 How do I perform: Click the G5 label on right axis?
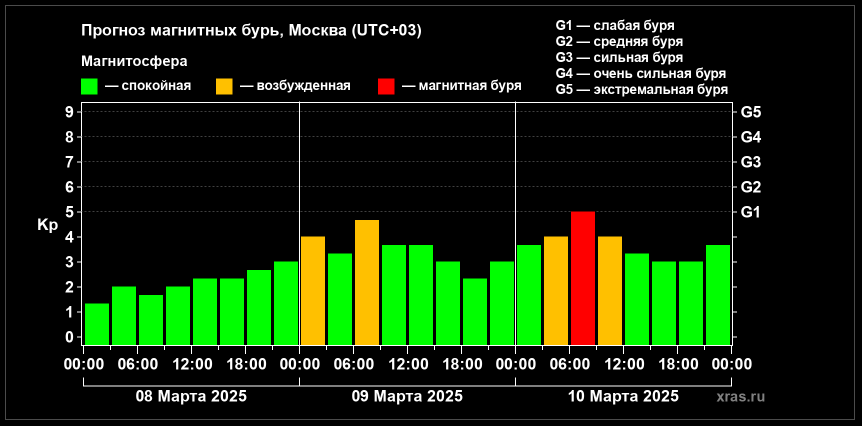coord(751,112)
